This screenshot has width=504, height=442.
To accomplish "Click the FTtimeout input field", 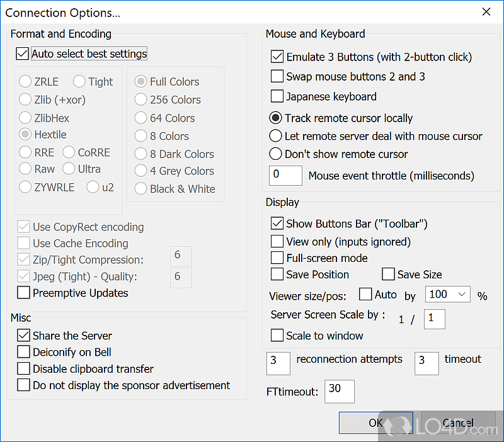I will point(340,391).
